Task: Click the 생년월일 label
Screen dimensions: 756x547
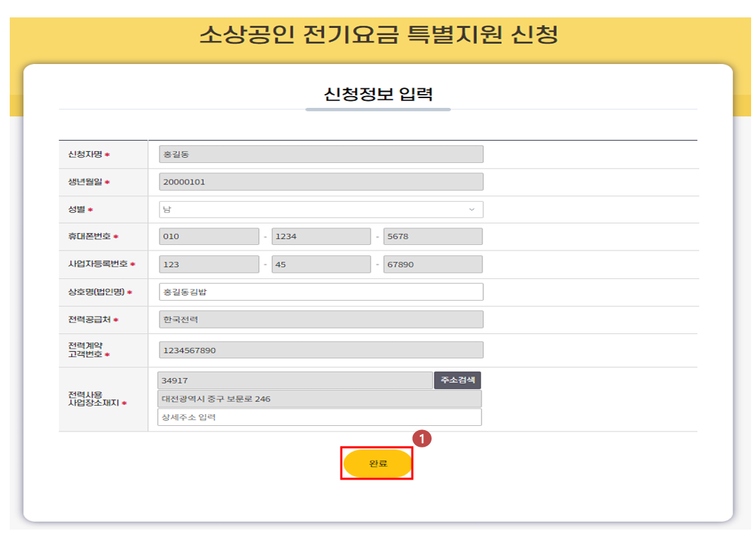Action: (x=86, y=182)
